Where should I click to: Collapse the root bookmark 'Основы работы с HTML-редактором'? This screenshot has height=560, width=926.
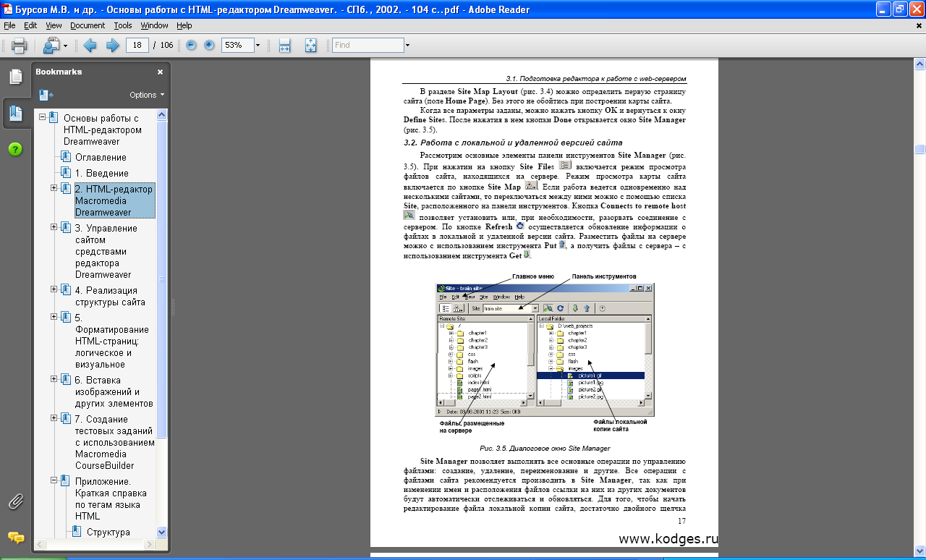tap(43, 117)
